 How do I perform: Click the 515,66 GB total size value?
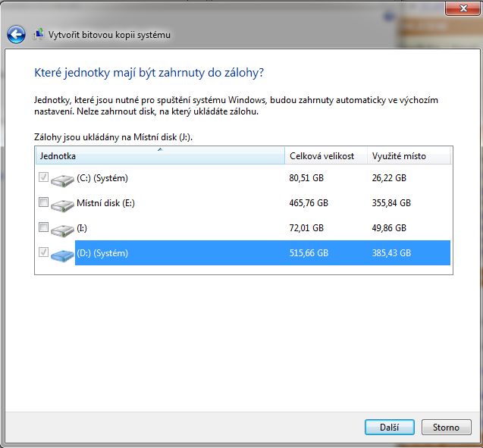(x=309, y=253)
